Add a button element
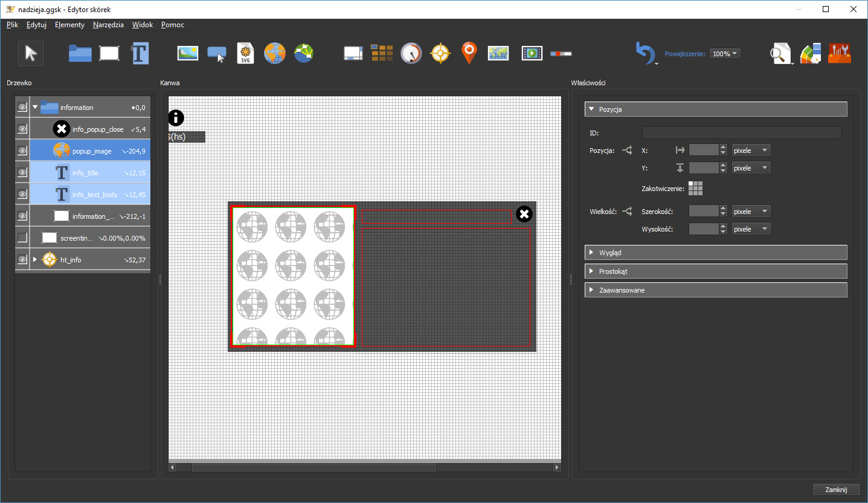The width and height of the screenshot is (868, 503). (x=217, y=54)
